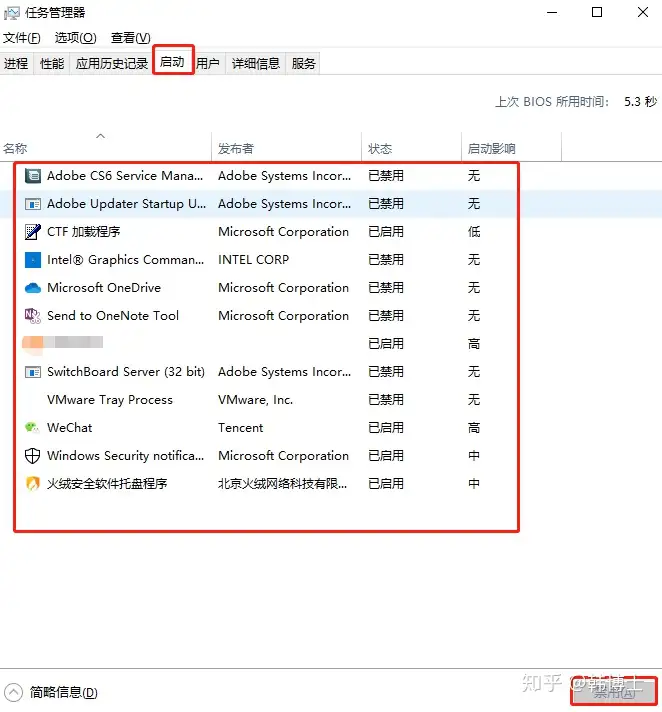Select the WeChat entry name

click(69, 428)
